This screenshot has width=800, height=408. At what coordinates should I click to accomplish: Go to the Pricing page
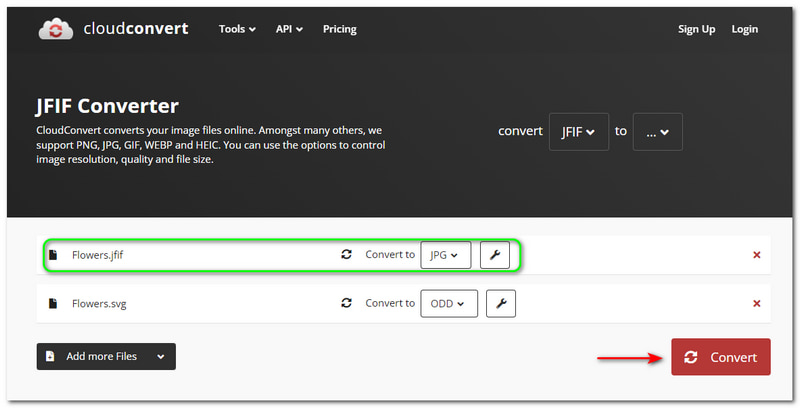[x=339, y=29]
